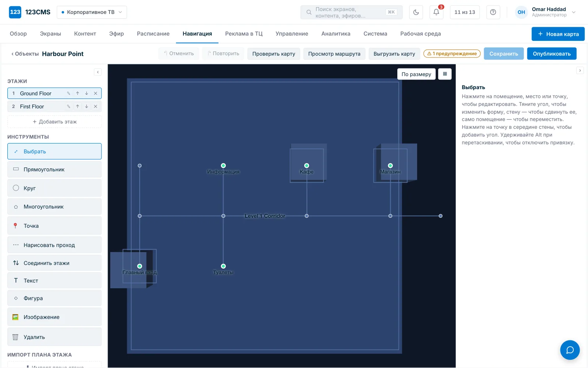Open the Реклама в ТЦ tab

click(x=244, y=33)
